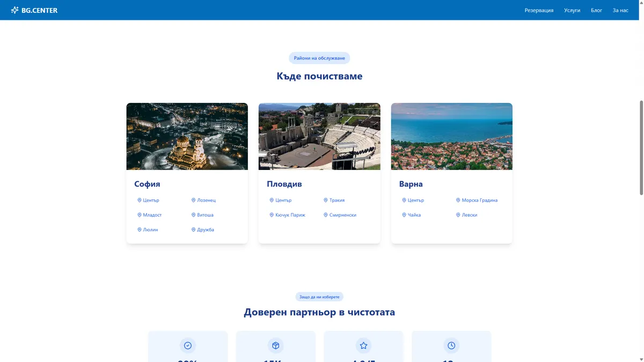644x362 pixels.
Task: Click the package box icon above 15K
Action: coord(275,345)
